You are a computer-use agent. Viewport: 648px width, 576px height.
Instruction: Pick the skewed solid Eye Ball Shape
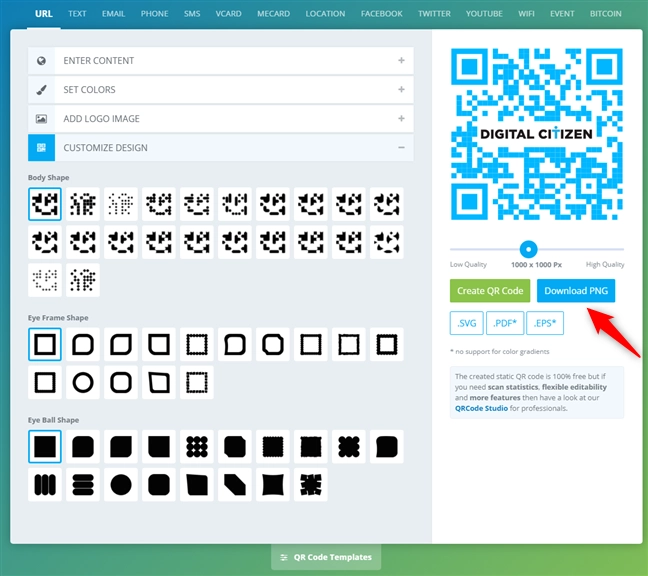[197, 484]
